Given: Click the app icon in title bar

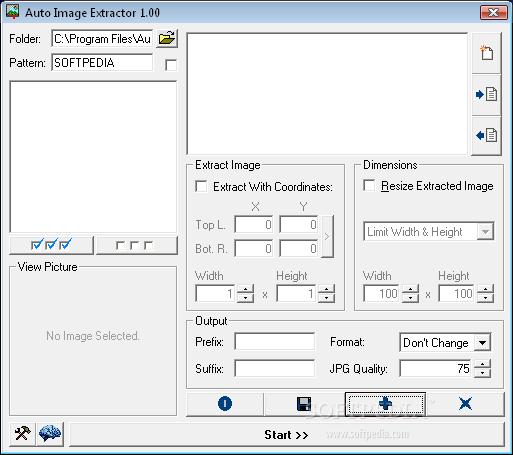Looking at the screenshot, I should tap(13, 12).
